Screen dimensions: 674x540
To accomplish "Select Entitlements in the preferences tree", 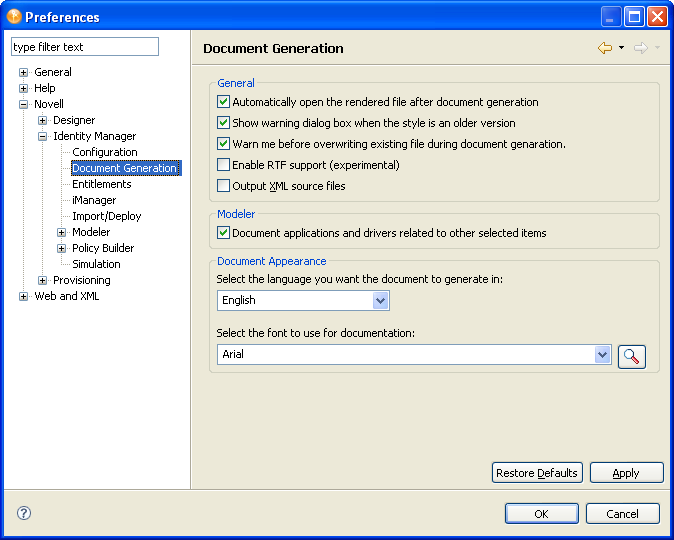I will pyautogui.click(x=101, y=184).
